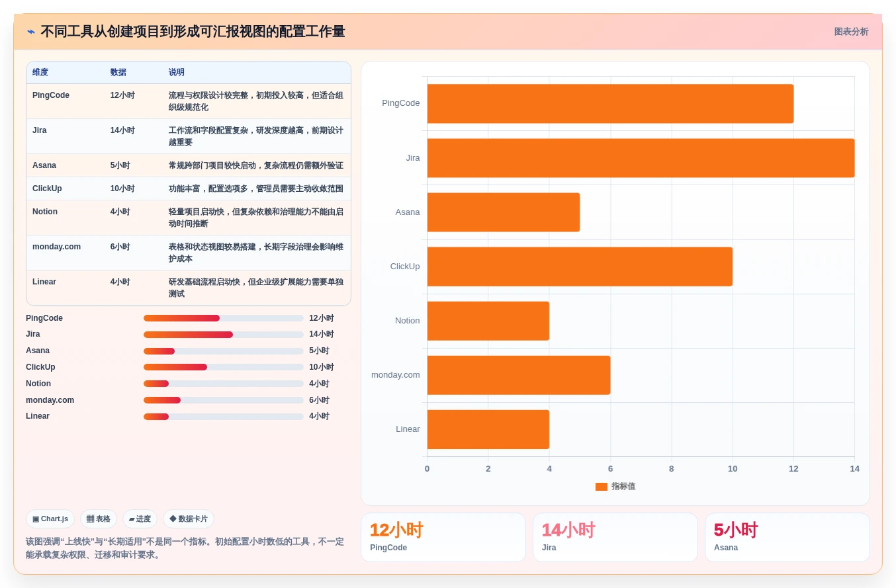Click the ClickUp description starting 功能丰富
896x588 pixels.
point(256,189)
